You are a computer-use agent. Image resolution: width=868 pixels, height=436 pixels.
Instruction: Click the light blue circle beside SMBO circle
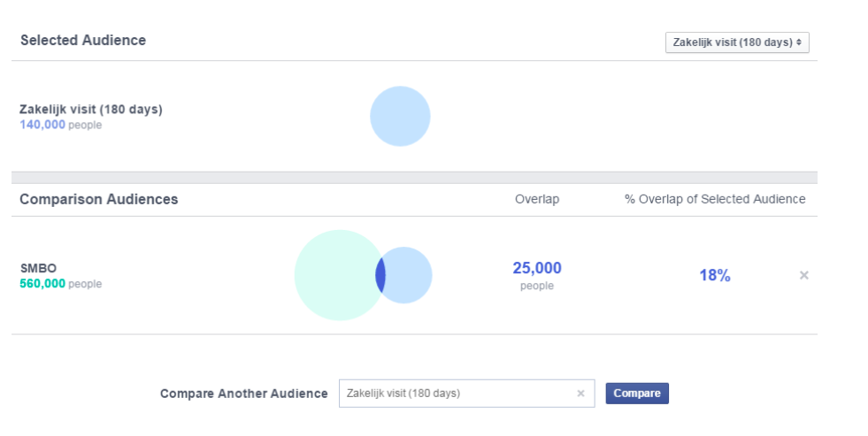[410, 275]
